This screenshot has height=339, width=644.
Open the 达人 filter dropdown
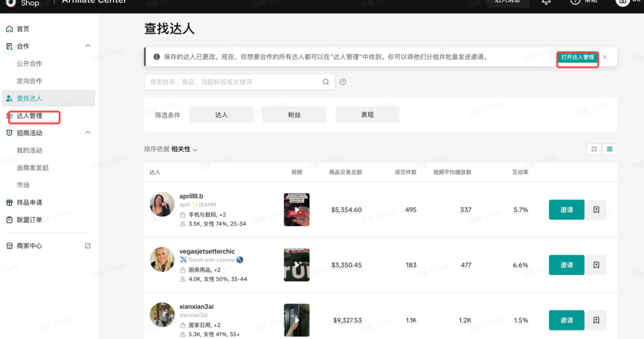pyautogui.click(x=221, y=115)
